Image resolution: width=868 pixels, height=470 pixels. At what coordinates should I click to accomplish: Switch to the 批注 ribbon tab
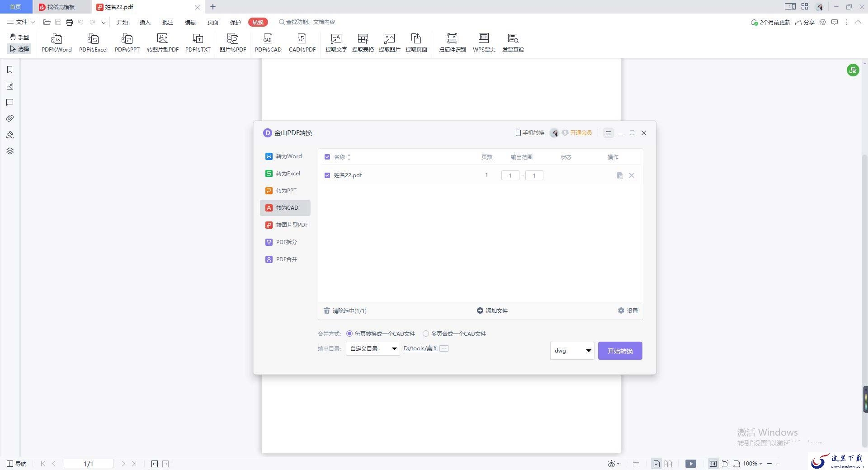coord(167,22)
